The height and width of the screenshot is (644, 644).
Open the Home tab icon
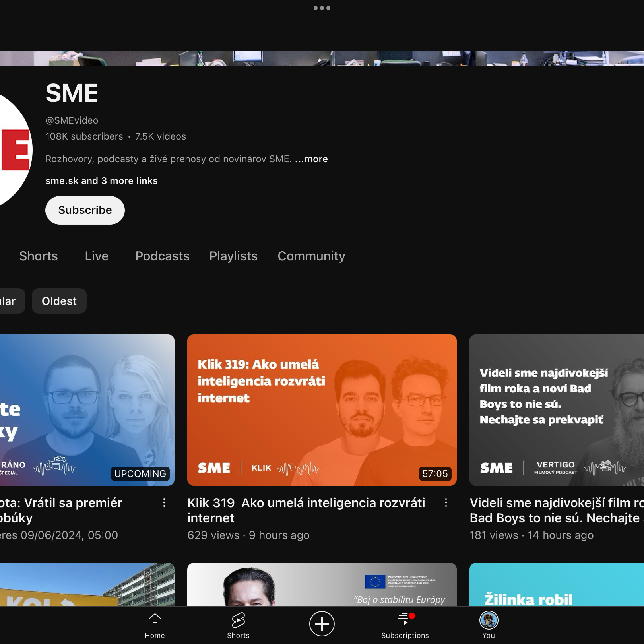tap(155, 625)
